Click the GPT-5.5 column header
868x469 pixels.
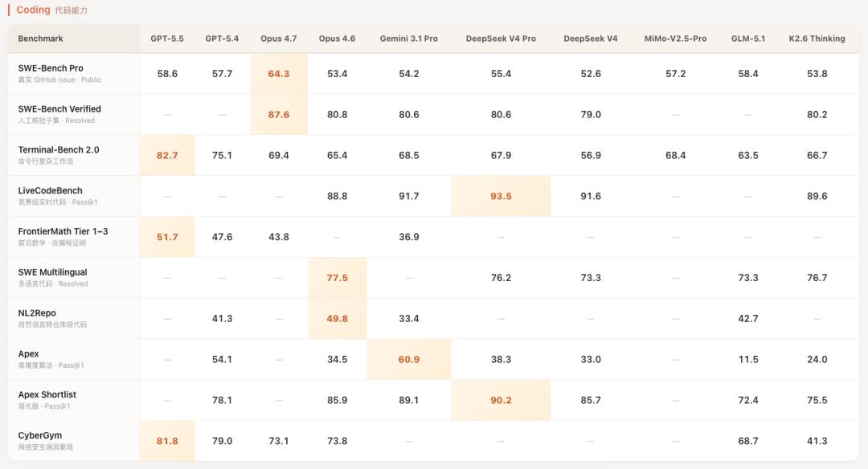[167, 39]
